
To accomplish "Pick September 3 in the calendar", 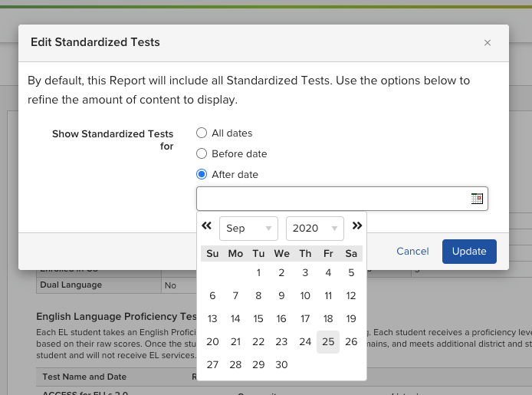I will pos(305,272).
